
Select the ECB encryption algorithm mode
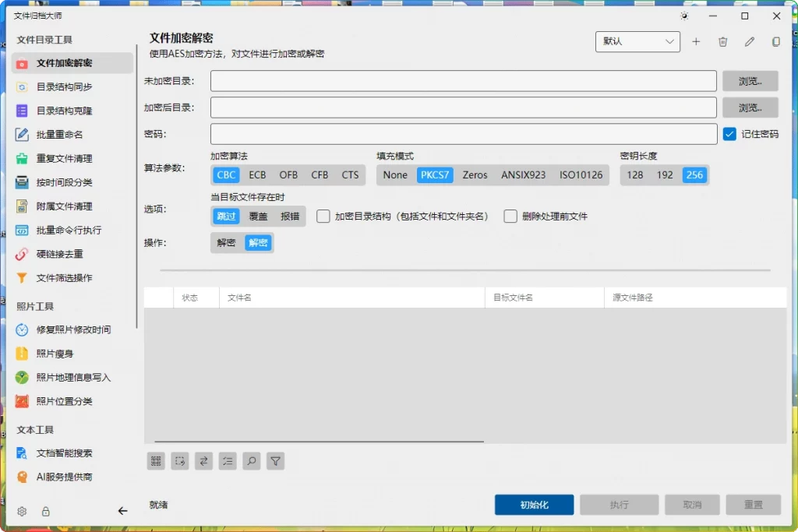[257, 174]
